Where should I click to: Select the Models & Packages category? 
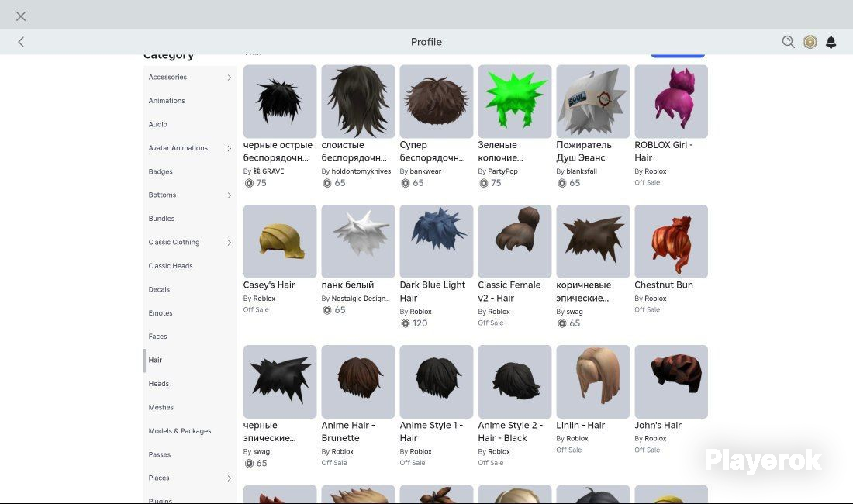tap(180, 431)
